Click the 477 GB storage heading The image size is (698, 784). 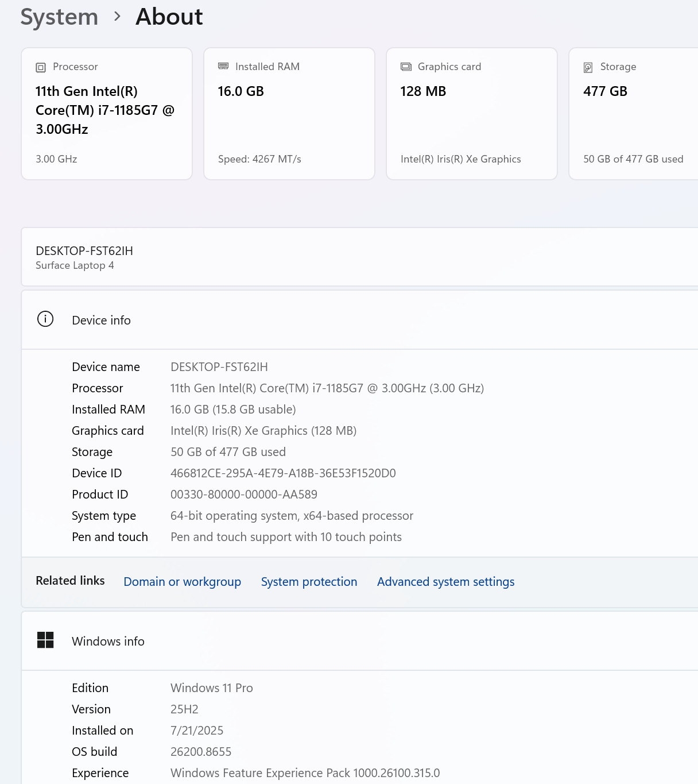605,91
